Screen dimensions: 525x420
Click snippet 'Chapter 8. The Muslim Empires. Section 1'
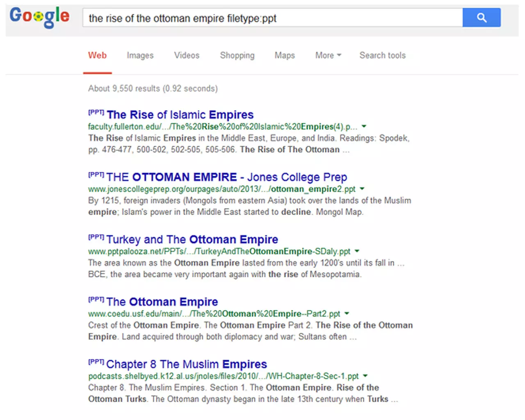coord(243,393)
